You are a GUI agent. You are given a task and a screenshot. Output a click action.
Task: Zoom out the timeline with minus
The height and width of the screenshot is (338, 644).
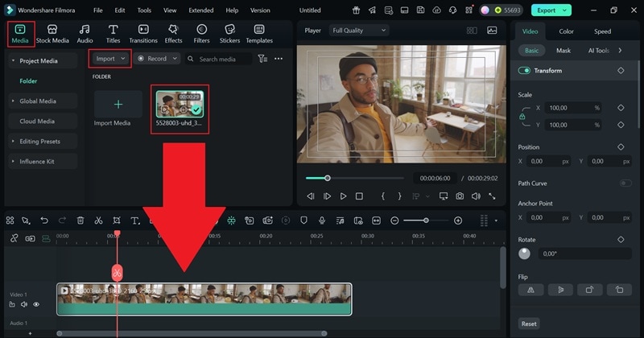[394, 221]
